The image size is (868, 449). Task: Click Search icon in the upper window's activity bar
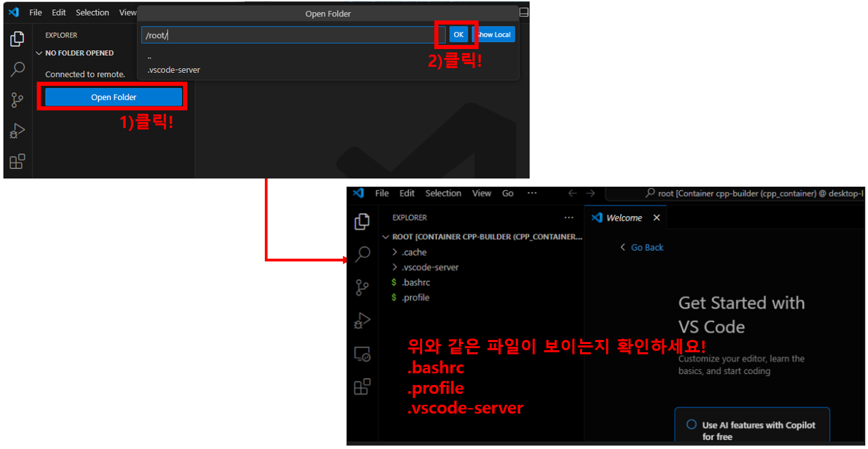(x=17, y=69)
